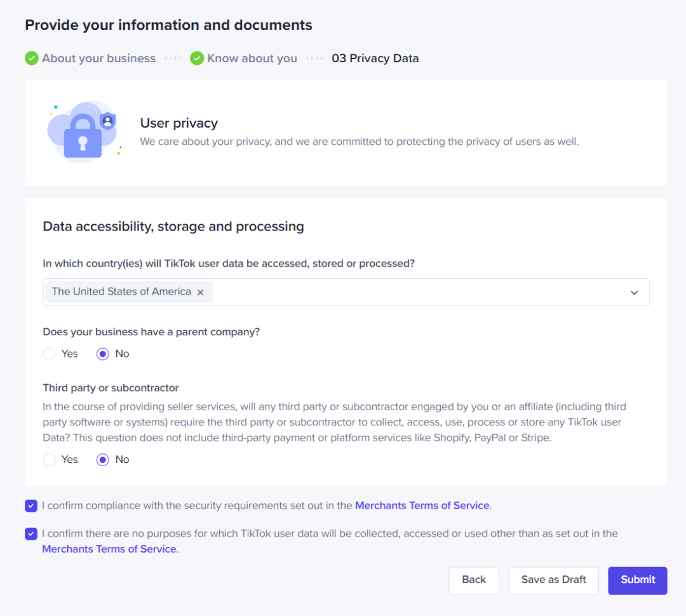Click the User privacy lock illustration
The width and height of the screenshot is (686, 616).
pyautogui.click(x=83, y=132)
